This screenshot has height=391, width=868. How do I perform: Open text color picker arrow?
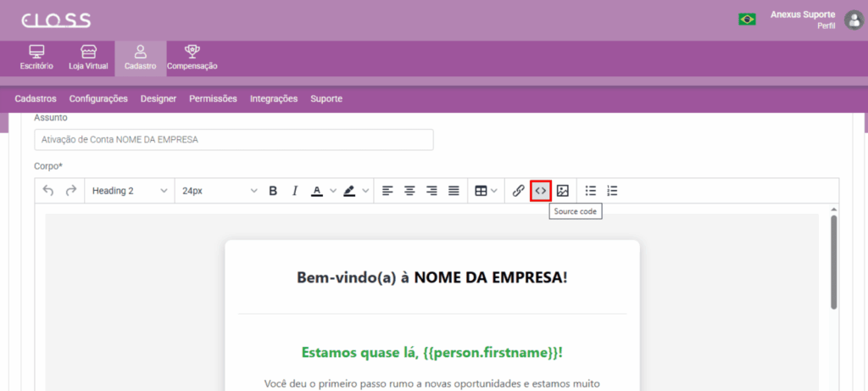[x=333, y=191]
